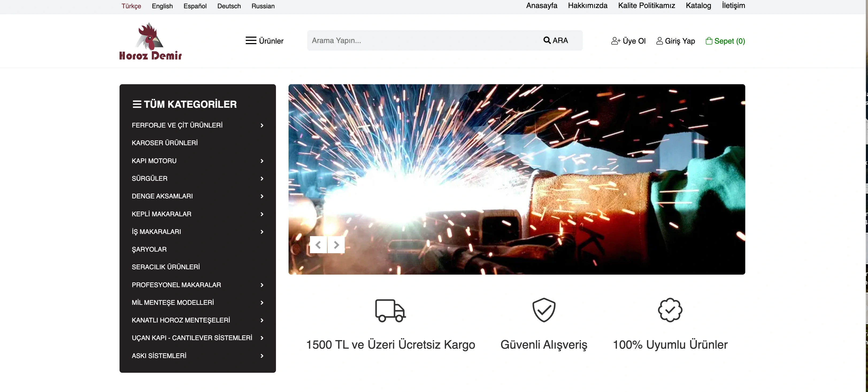
Task: Go to previous slide in banner
Action: tap(318, 245)
